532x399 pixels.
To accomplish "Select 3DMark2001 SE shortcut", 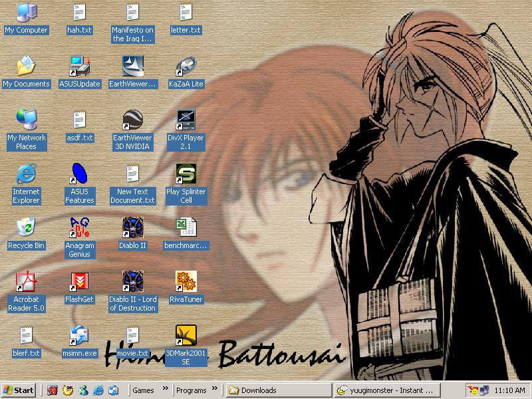I will click(186, 336).
